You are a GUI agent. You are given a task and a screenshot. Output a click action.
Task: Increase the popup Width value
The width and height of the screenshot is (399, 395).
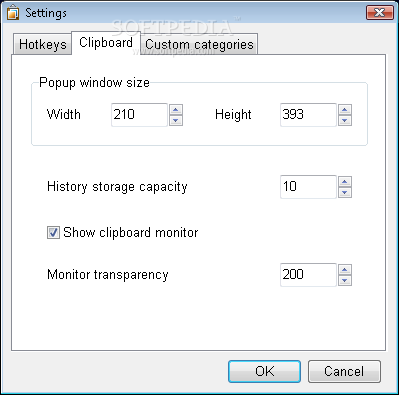click(x=176, y=110)
